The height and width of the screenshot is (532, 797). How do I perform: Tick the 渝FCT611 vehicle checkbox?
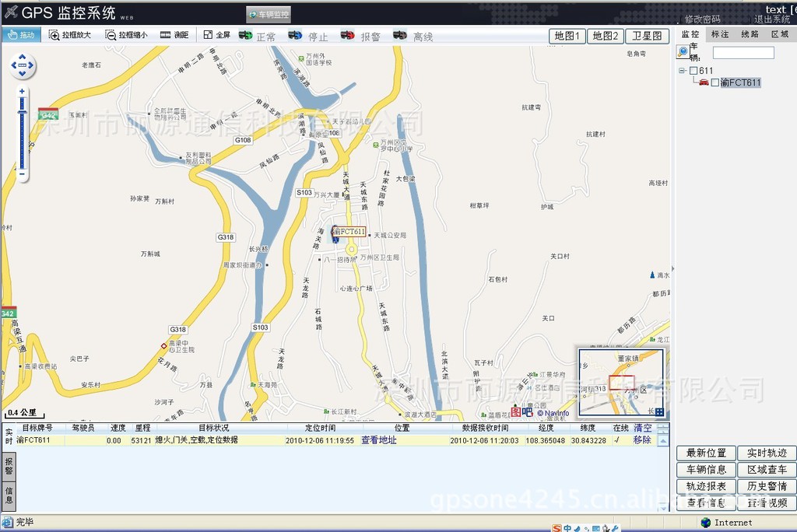tap(715, 82)
